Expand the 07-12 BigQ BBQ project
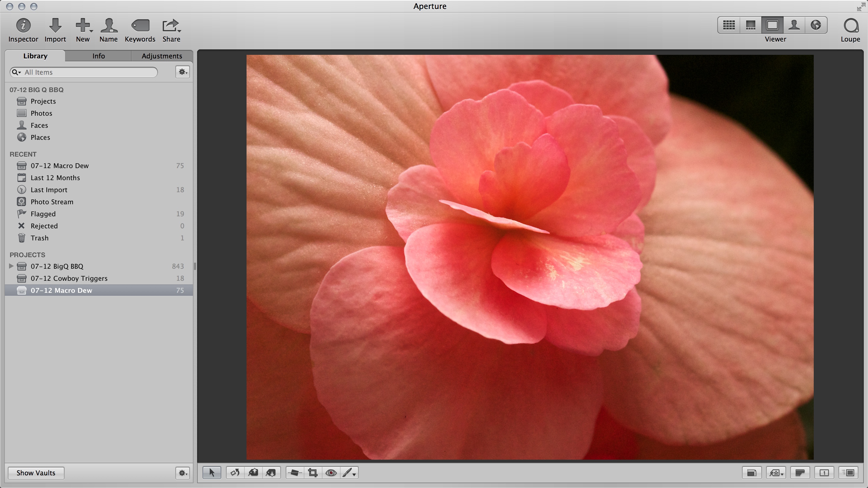 (11, 266)
